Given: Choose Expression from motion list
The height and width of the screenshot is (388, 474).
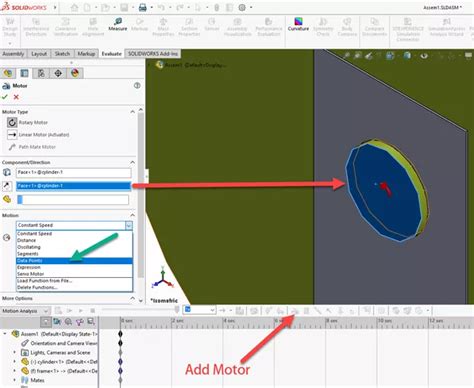Looking at the screenshot, I should [x=74, y=267].
